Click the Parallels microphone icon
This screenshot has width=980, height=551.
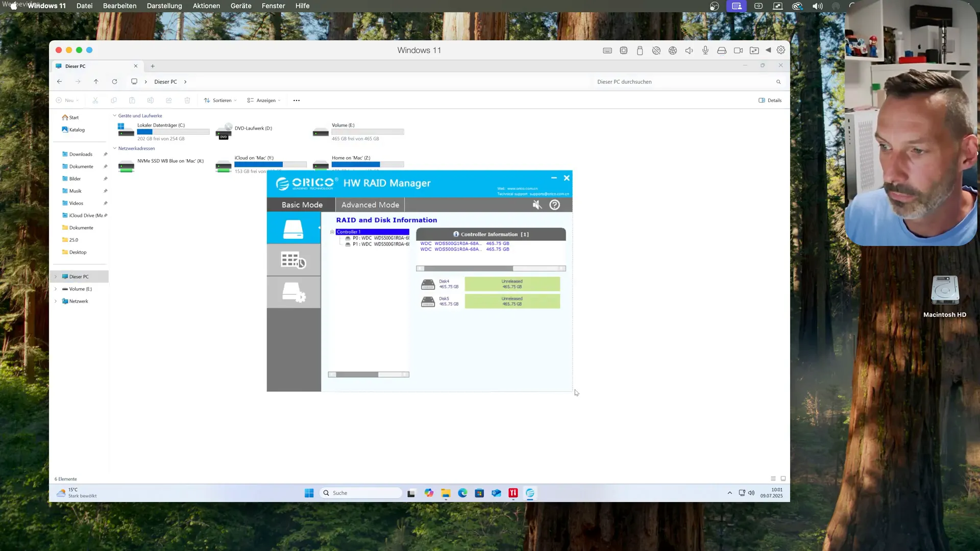click(705, 50)
